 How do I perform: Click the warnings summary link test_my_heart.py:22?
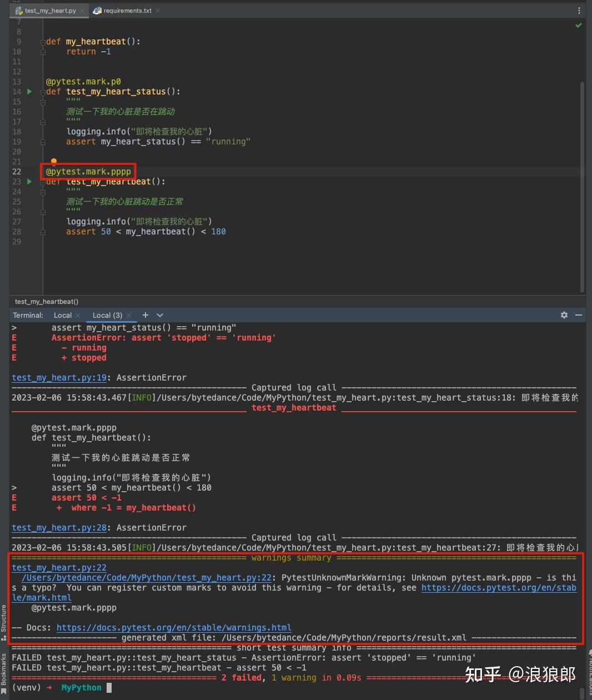59,567
